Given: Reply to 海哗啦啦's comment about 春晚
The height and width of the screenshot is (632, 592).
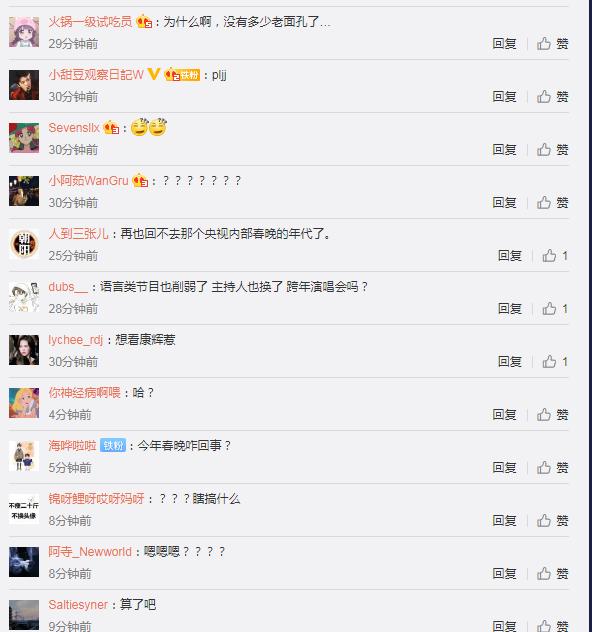Looking at the screenshot, I should point(504,468).
